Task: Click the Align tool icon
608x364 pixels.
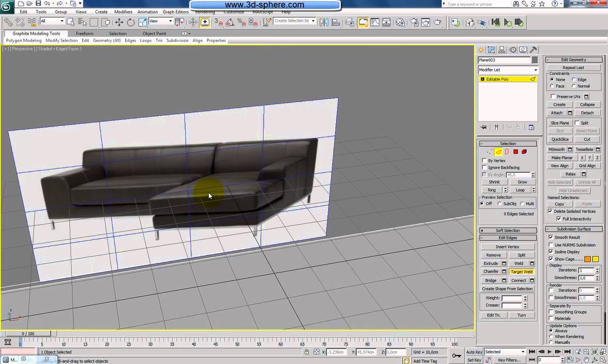Action: 336,22
